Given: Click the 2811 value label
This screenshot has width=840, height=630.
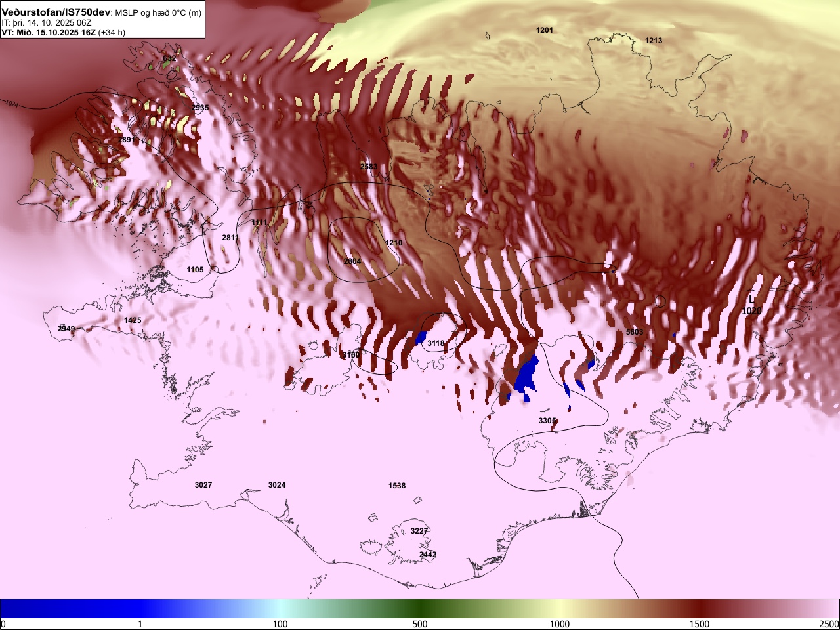Looking at the screenshot, I should click(x=230, y=238).
